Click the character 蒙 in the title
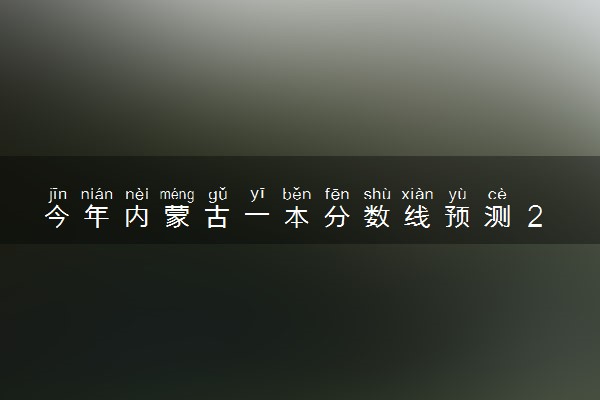This screenshot has width=600, height=400. coord(177,217)
